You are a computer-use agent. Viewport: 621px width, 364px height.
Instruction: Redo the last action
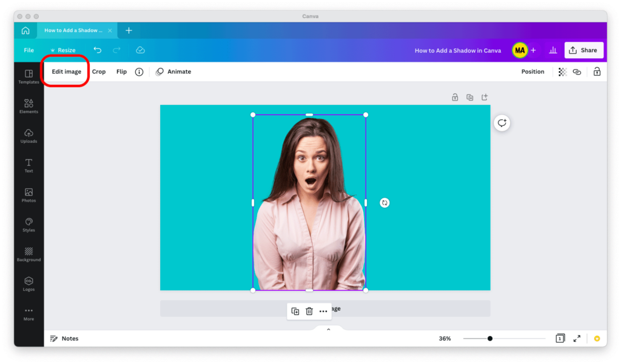[x=116, y=50]
